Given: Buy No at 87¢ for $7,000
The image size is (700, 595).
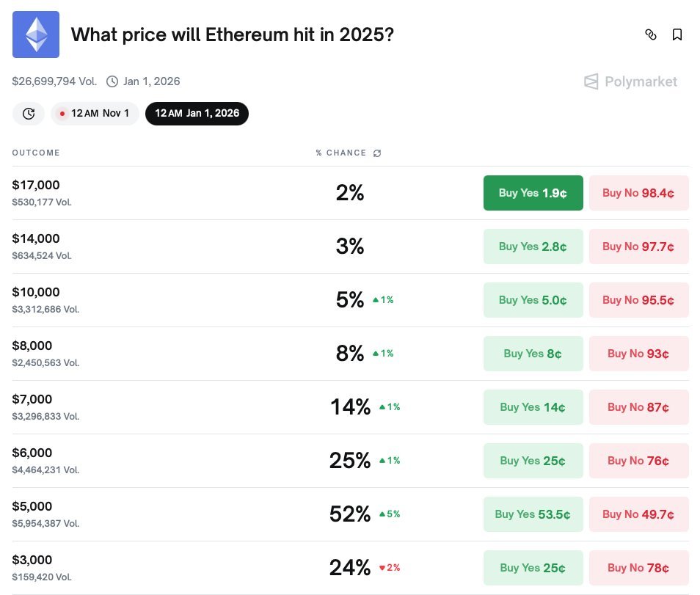Looking at the screenshot, I should [638, 406].
